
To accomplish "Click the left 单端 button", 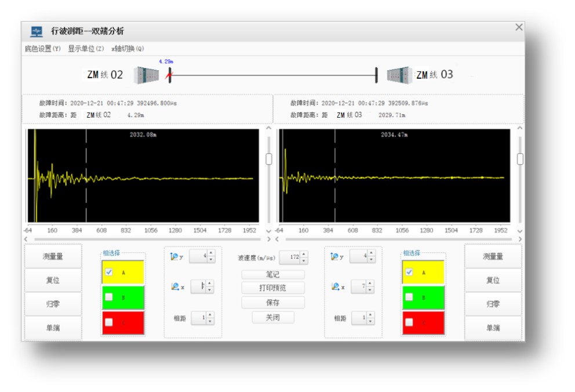I will point(53,328).
